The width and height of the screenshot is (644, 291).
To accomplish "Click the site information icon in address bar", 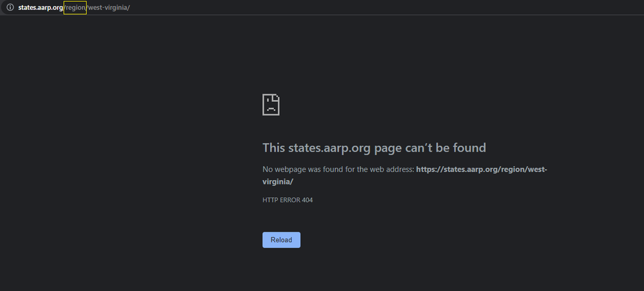I will click(x=10, y=7).
